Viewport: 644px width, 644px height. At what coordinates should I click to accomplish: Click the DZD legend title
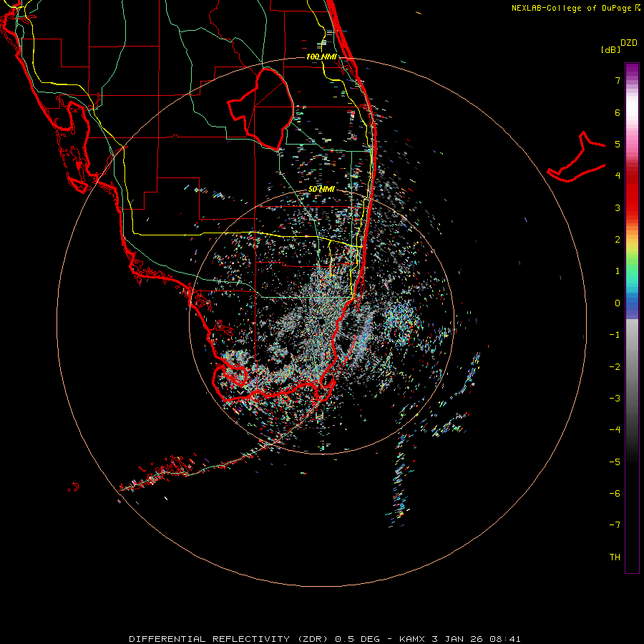coord(629,43)
